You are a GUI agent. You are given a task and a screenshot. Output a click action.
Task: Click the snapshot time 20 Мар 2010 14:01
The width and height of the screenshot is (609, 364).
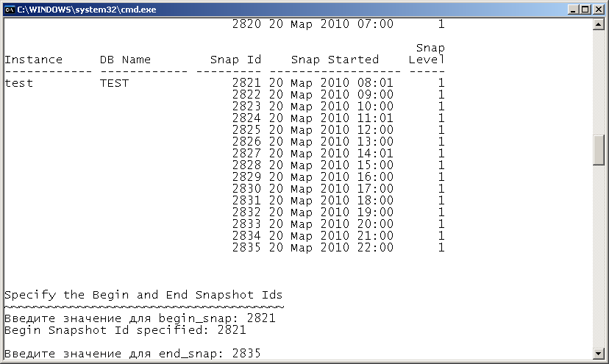point(331,154)
